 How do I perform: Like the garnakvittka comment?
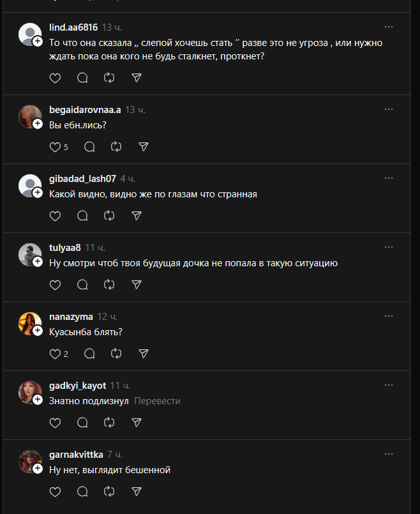tap(55, 492)
